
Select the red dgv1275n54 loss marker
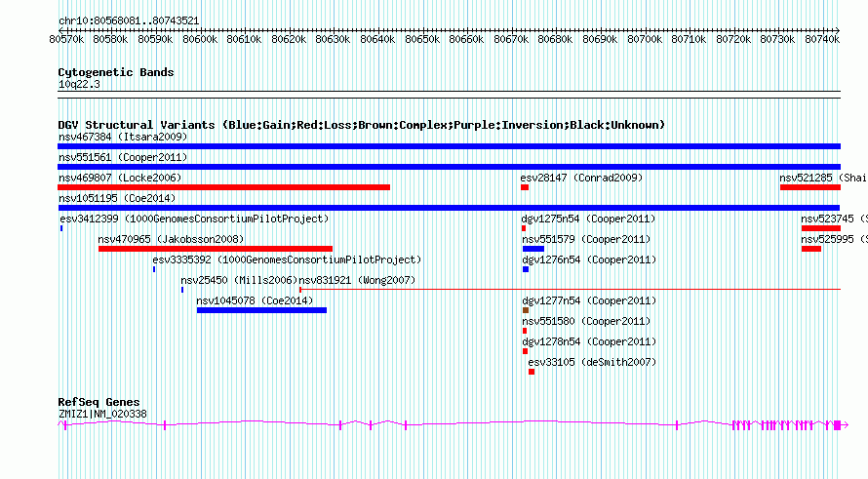[524, 228]
